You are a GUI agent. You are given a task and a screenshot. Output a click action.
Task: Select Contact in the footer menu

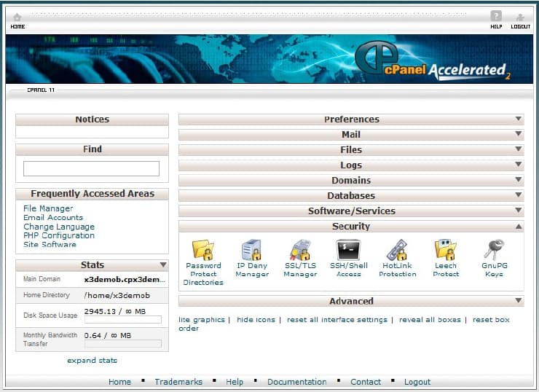tap(365, 382)
